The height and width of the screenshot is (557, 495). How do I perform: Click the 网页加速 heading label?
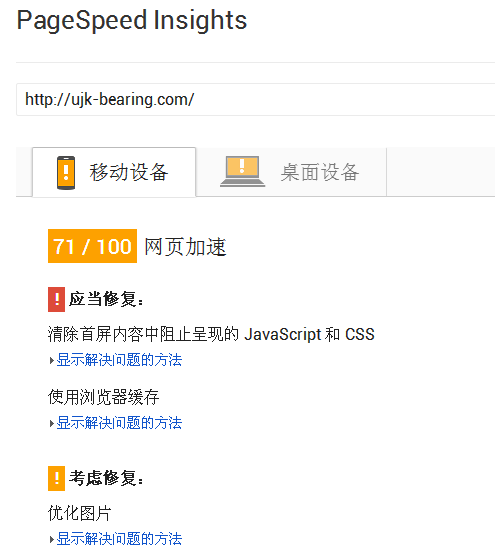click(185, 247)
